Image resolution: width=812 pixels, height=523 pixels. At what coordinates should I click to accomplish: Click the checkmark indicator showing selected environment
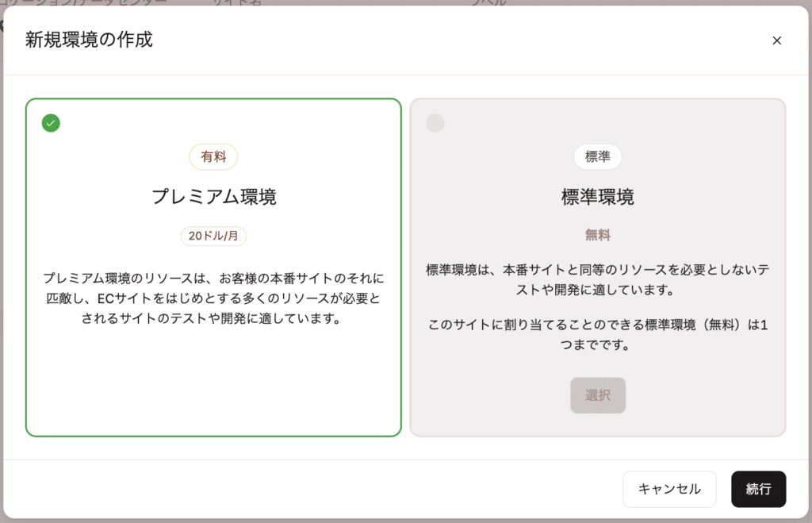click(50, 123)
